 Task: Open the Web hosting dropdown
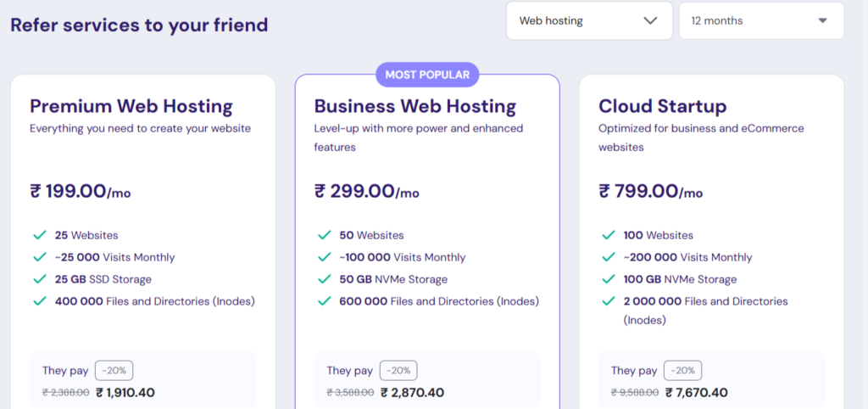click(588, 20)
